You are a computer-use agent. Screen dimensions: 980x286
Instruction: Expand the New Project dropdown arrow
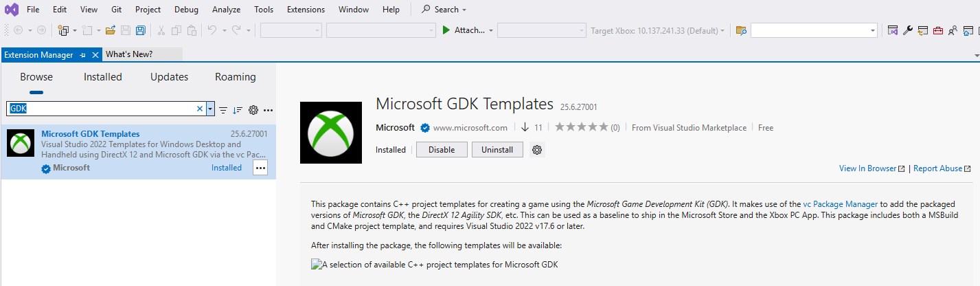tap(75, 30)
